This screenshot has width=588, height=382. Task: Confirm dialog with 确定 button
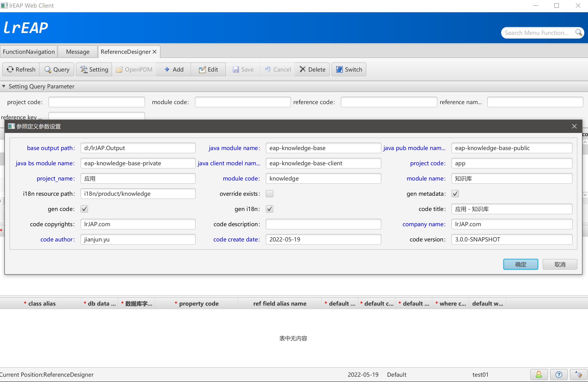coord(521,265)
